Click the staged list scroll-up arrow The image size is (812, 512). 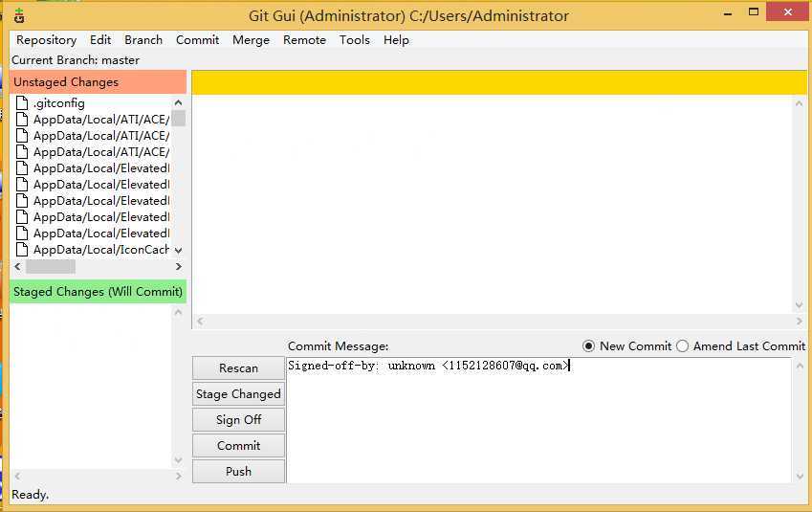pos(178,312)
